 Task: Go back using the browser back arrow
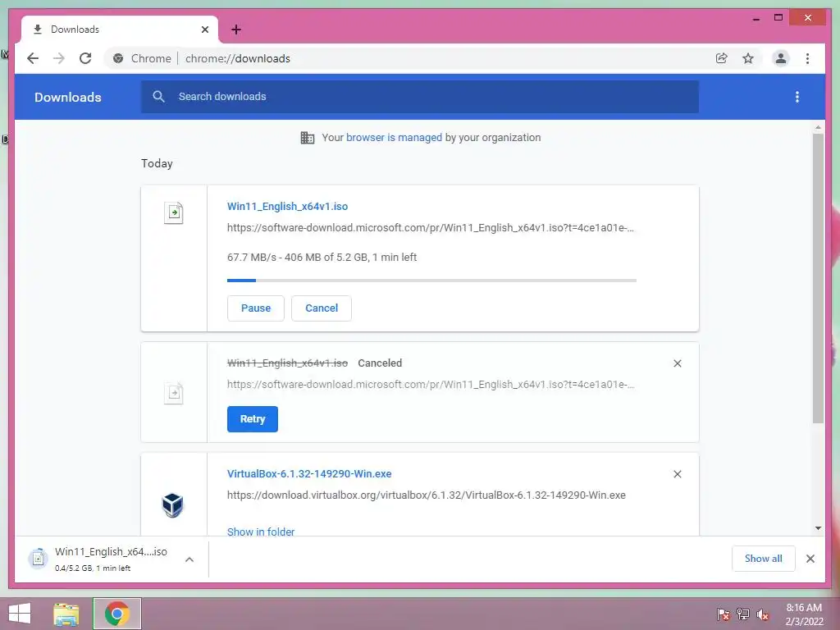33,58
